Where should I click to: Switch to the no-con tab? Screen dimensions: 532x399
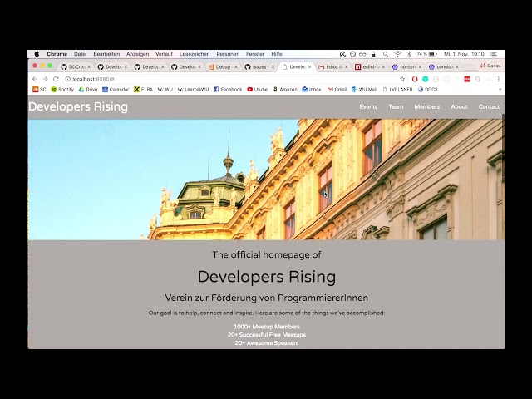click(x=405, y=67)
